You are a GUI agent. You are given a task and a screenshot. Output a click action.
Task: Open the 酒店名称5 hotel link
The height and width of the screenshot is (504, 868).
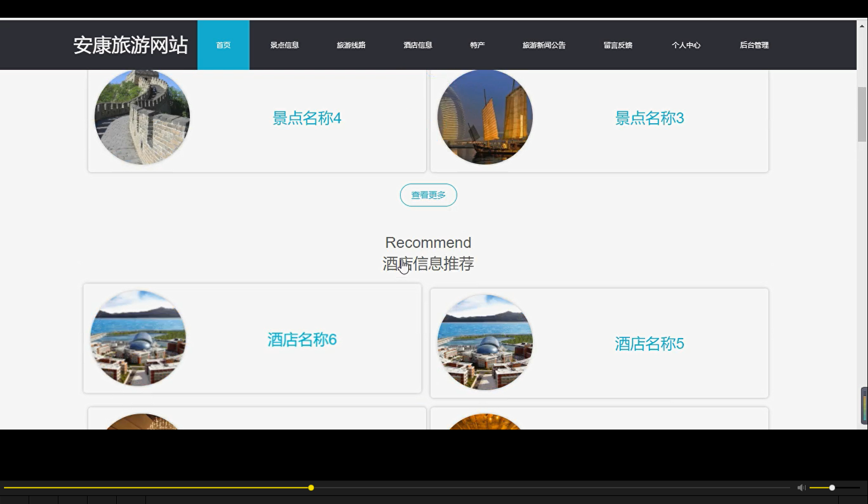coord(649,343)
